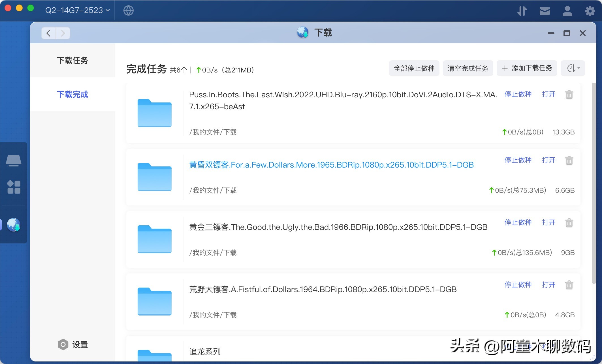The height and width of the screenshot is (364, 602).
Task: Click 清空完成任务 button
Action: click(x=468, y=68)
